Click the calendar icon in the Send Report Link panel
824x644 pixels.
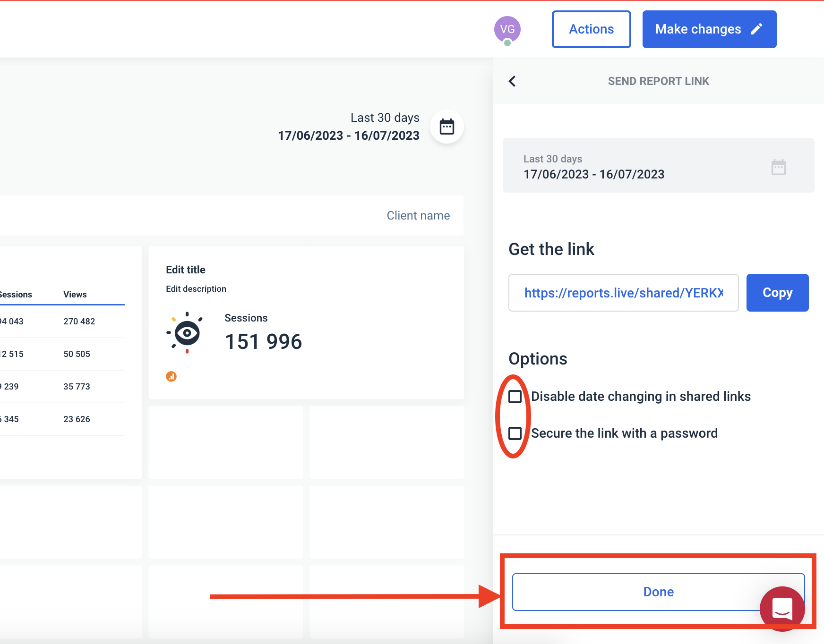click(x=779, y=166)
